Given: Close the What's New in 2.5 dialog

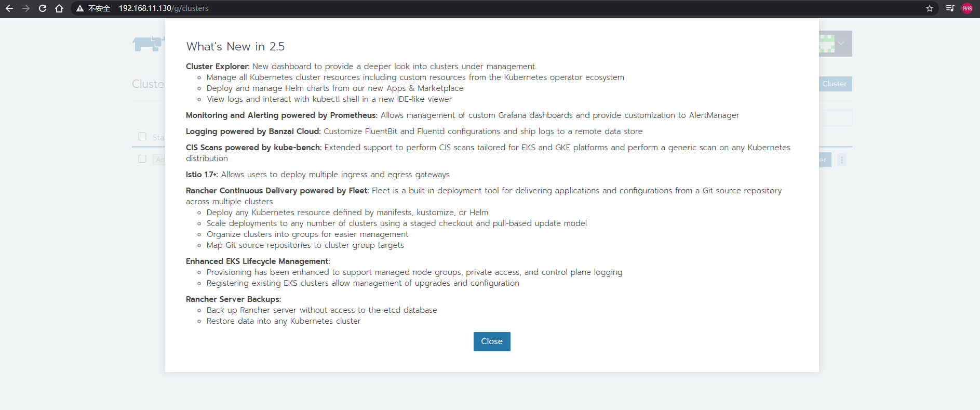Looking at the screenshot, I should (x=491, y=341).
